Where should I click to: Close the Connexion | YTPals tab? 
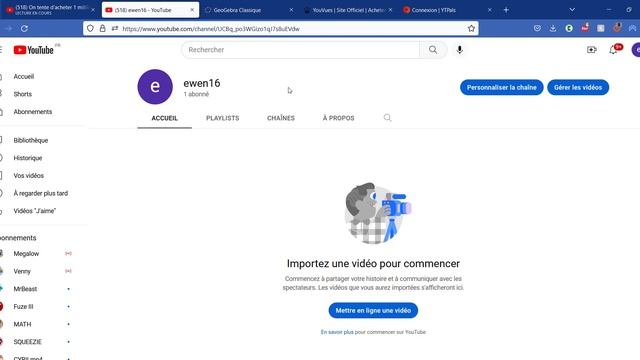click(489, 10)
